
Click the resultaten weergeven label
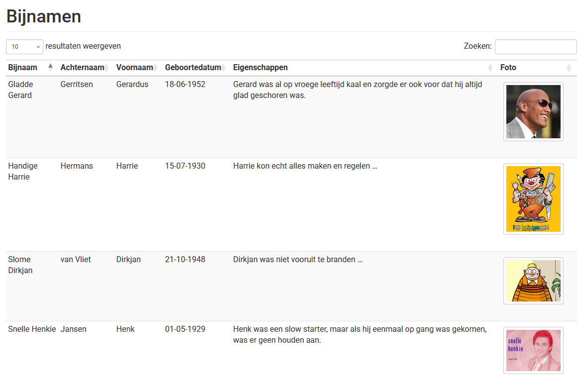point(83,46)
